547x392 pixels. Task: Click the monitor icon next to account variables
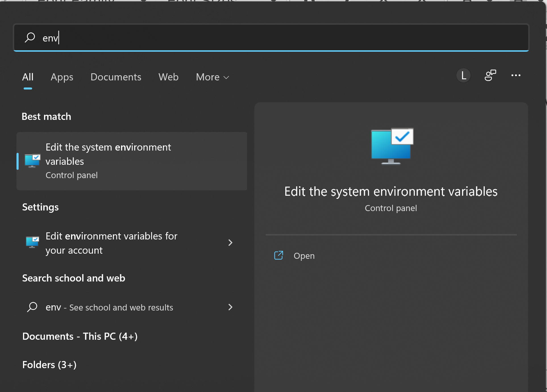tap(32, 242)
